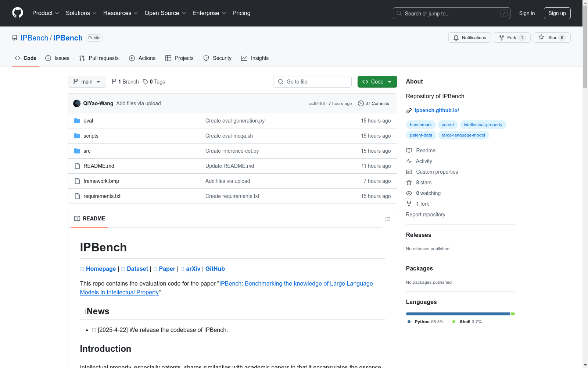This screenshot has width=588, height=368.
Task: Open the README outline list icon
Action: click(387, 219)
